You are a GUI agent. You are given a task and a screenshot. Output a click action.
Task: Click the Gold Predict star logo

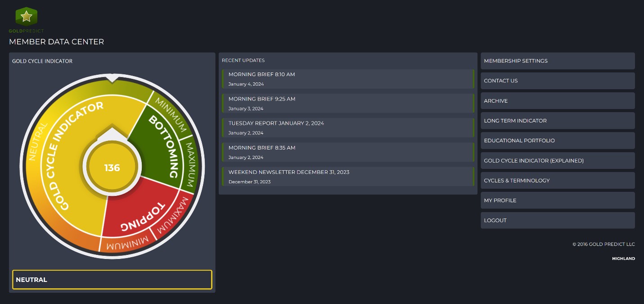pos(26,17)
